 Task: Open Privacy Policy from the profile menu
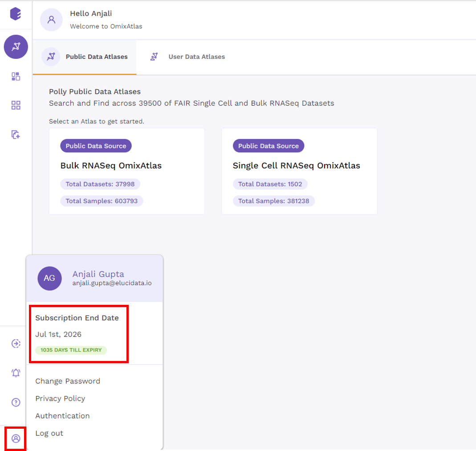pyautogui.click(x=60, y=398)
